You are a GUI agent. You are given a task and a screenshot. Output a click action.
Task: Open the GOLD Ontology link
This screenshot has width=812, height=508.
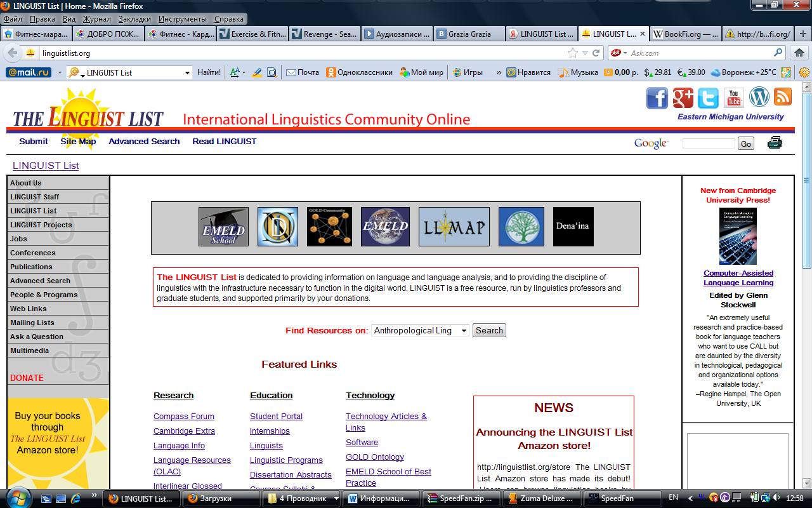pyautogui.click(x=375, y=457)
